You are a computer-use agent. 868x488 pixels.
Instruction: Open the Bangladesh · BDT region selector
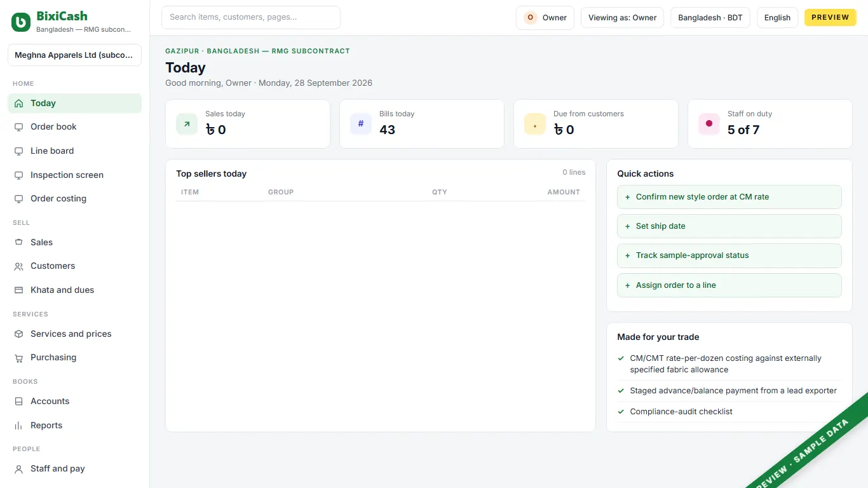pyautogui.click(x=710, y=18)
